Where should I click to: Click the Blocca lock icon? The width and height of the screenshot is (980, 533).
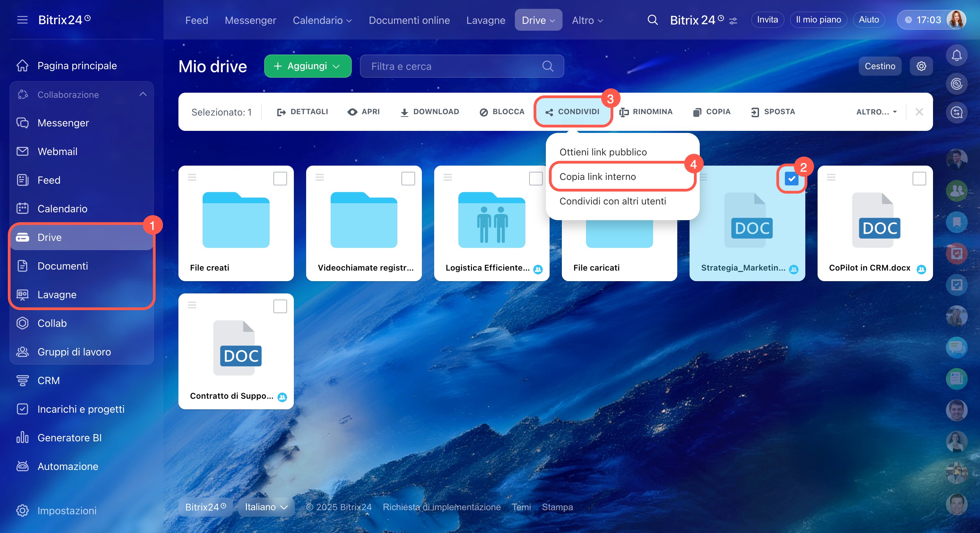click(x=484, y=112)
